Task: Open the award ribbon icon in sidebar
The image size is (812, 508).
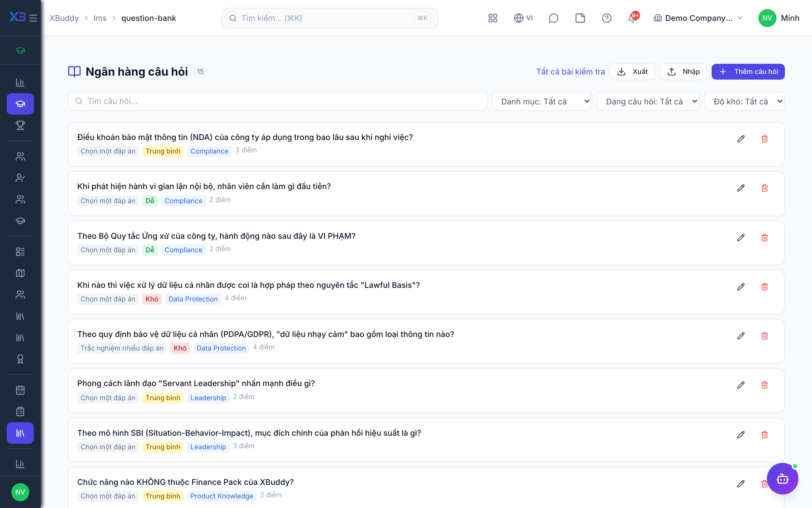Action: 20,359
